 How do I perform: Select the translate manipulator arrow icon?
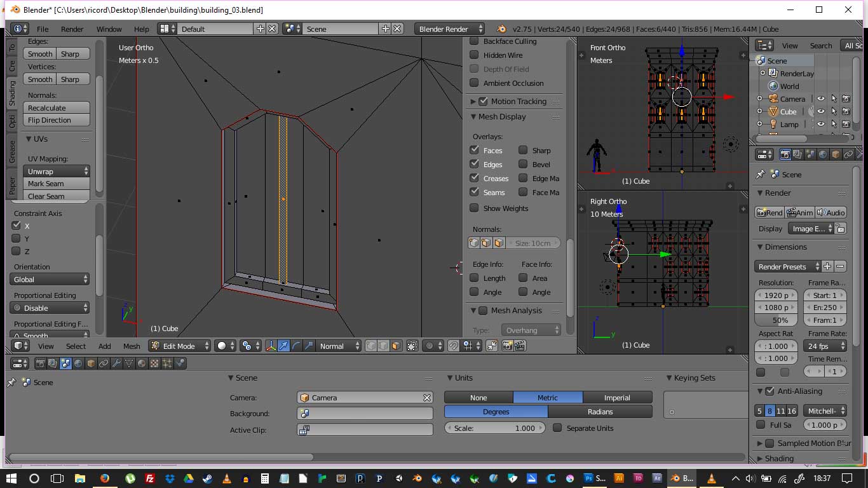284,346
